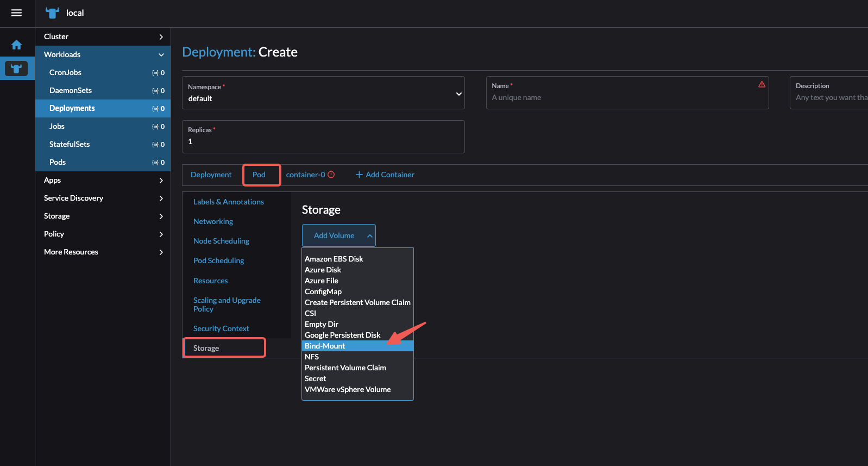Open Jobs in Workloads
The height and width of the screenshot is (466, 868).
coord(103,126)
